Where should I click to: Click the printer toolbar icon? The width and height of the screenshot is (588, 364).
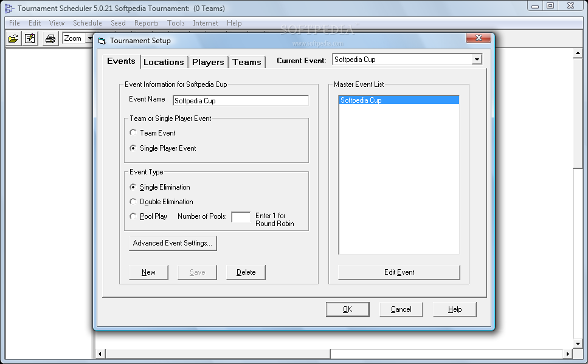coord(50,39)
